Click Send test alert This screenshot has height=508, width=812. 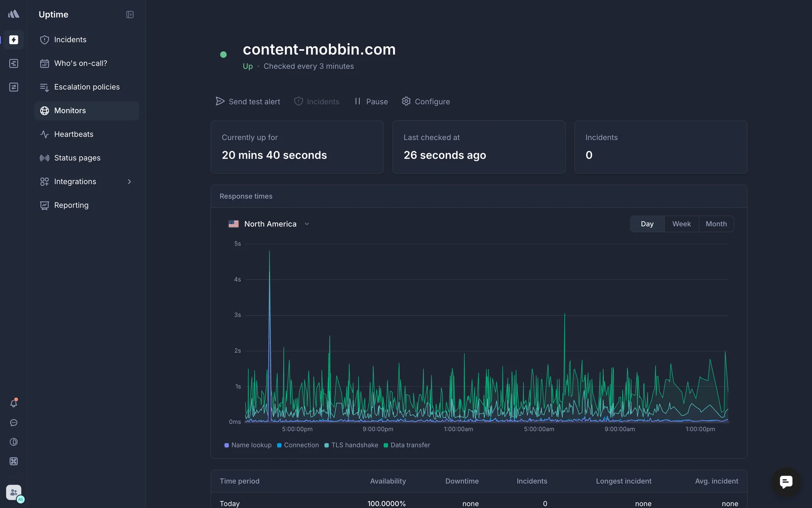tap(248, 102)
